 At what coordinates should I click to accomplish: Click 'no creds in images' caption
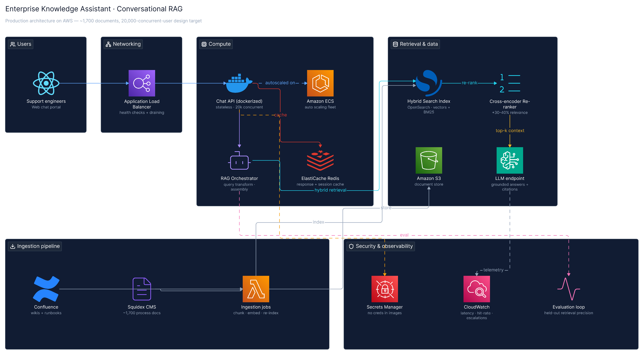[385, 313]
